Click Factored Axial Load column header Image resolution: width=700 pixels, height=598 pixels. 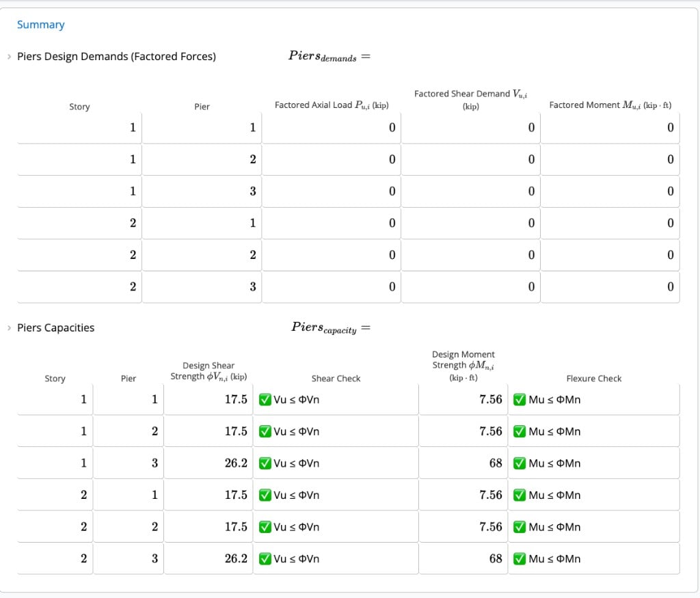click(332, 105)
